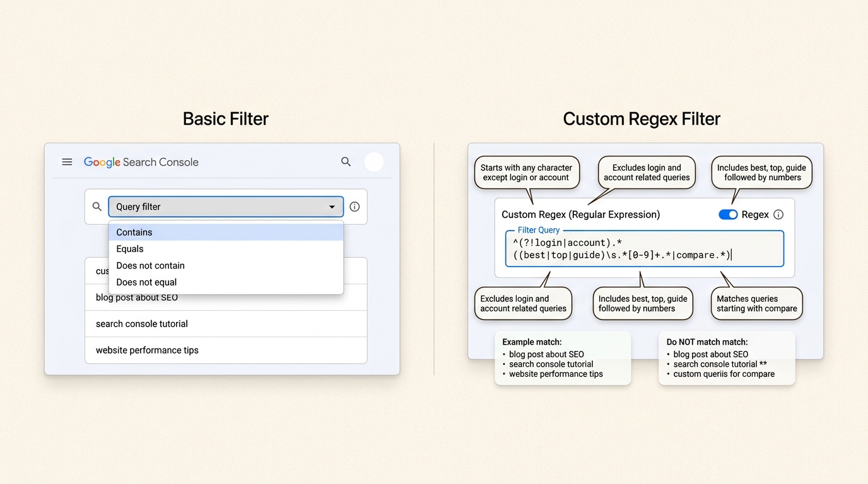Click the "Matches queries starting with compare" callout
This screenshot has height=484, width=868.
point(756,303)
